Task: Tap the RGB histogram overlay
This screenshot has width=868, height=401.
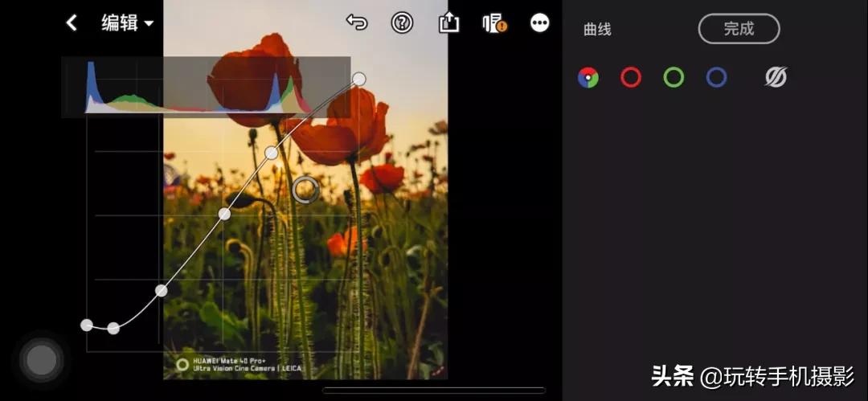Action: (206, 87)
